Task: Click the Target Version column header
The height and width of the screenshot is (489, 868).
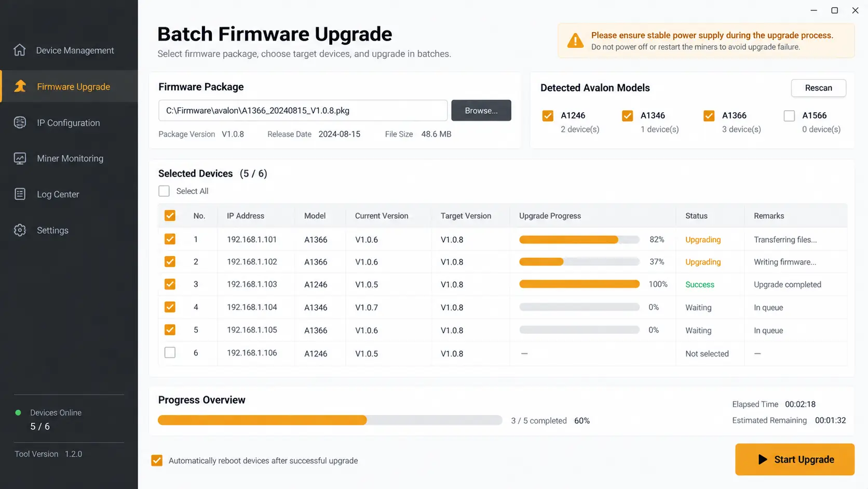Action: point(466,216)
